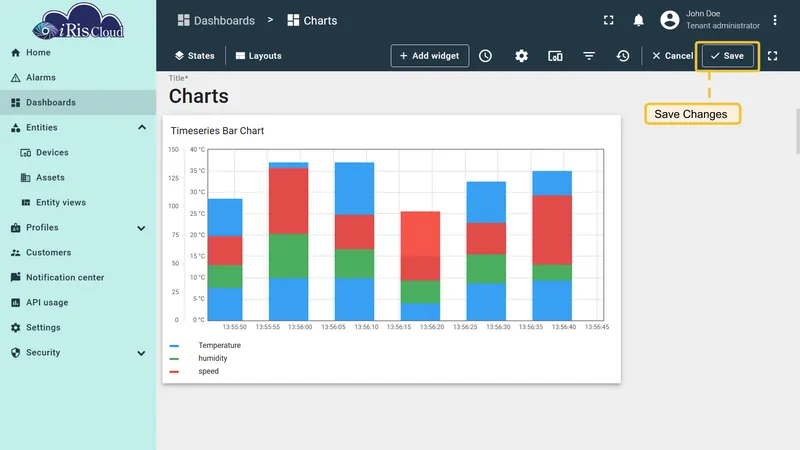Open dashboard Layouts

[x=259, y=56]
